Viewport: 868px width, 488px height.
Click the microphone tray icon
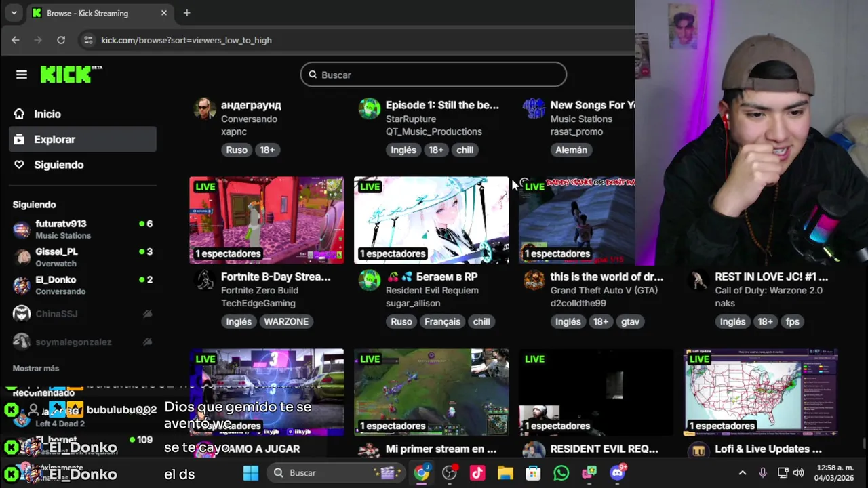[x=763, y=473]
